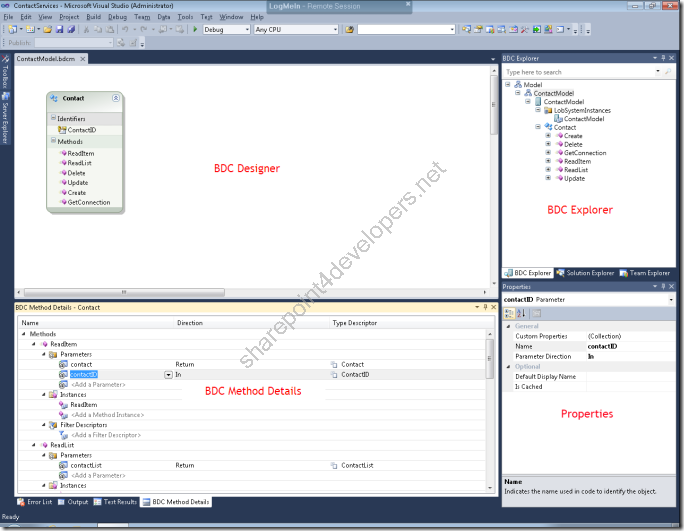The image size is (684, 531).
Task: Click the Add New Item toolbar icon
Action: click(x=30, y=29)
